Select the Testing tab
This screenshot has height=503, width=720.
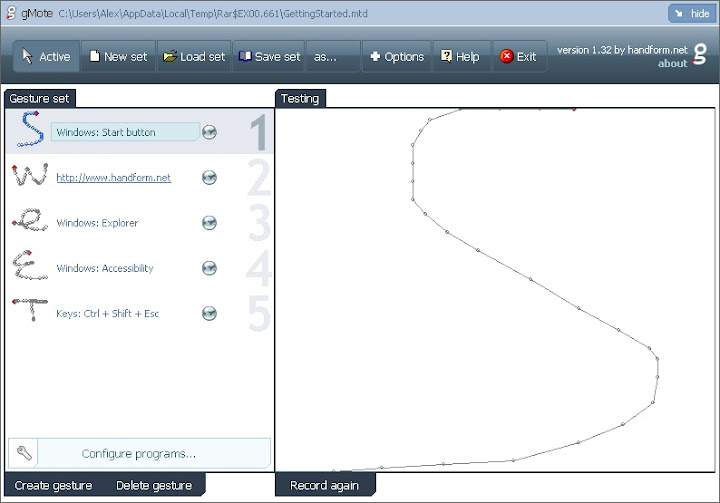tap(300, 98)
